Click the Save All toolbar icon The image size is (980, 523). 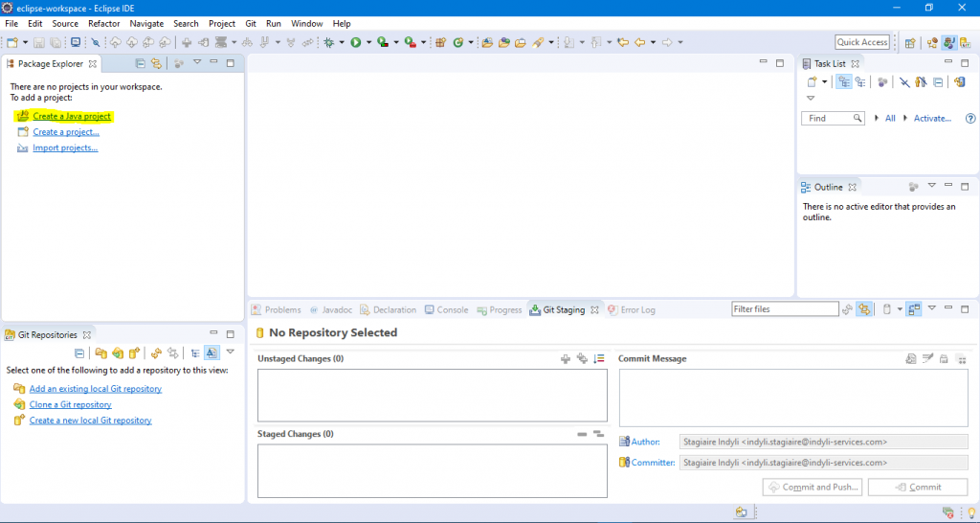tap(56, 42)
